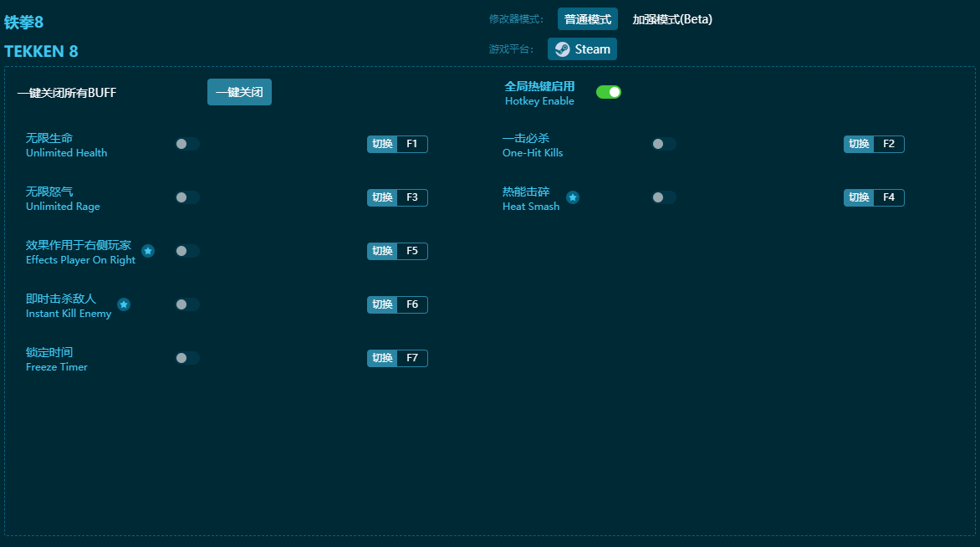The height and width of the screenshot is (547, 980).
Task: Select the 普通模式 normal mode tab
Action: [587, 19]
